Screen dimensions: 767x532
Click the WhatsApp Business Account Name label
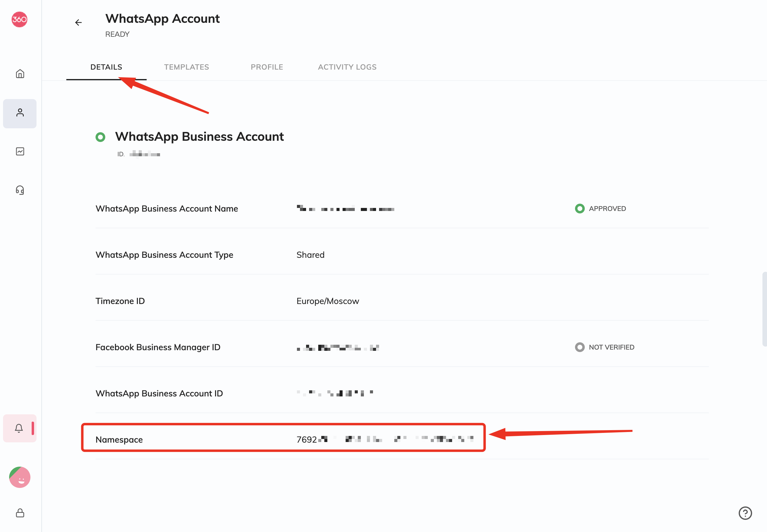click(167, 209)
